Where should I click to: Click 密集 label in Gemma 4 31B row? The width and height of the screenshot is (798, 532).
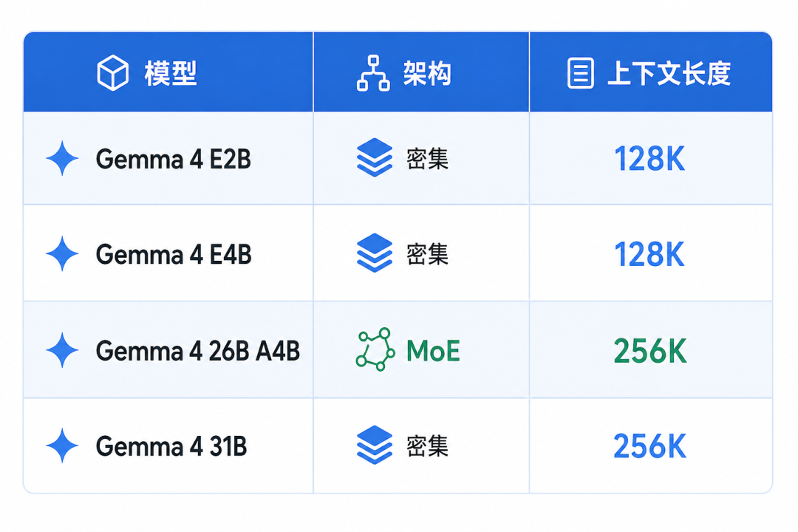[x=428, y=446]
